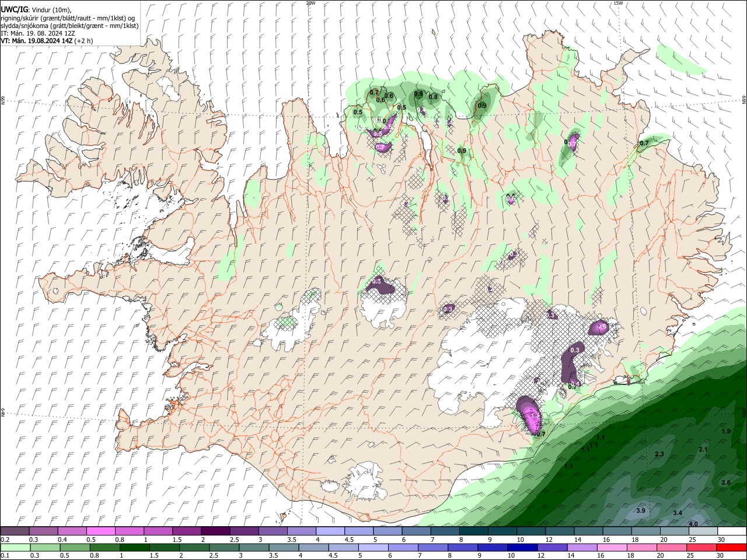The width and height of the screenshot is (747, 560).
Task: Pick the lower legend green swatch labeled 0.8
Action: (105, 548)
